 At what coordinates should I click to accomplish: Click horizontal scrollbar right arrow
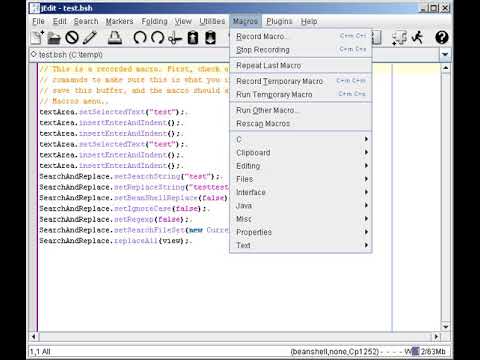[436, 336]
